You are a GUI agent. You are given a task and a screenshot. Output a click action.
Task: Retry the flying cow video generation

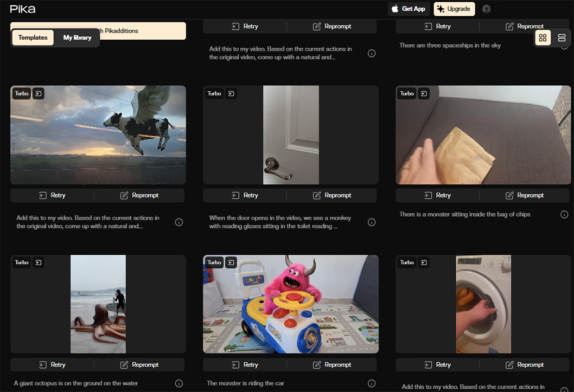pyautogui.click(x=52, y=195)
